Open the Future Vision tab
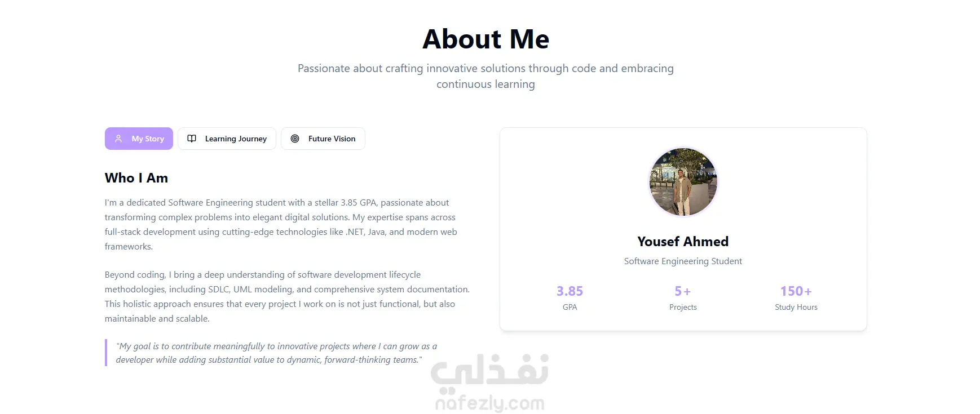The image size is (980, 414). pyautogui.click(x=332, y=139)
